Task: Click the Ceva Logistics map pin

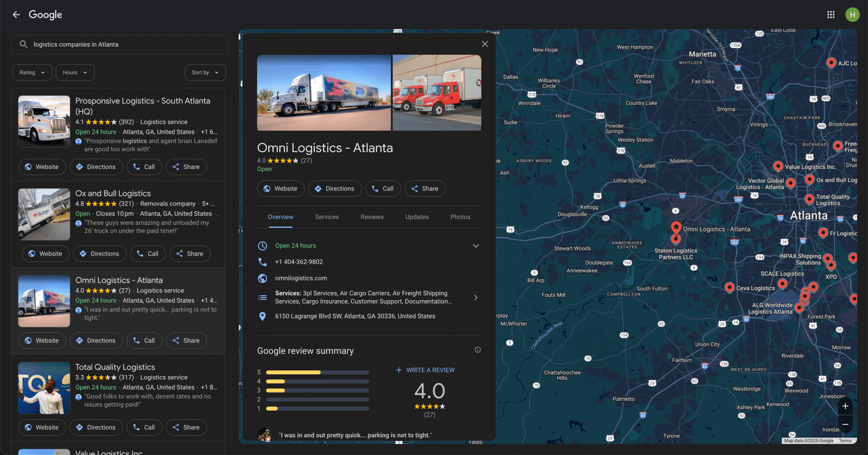Action: point(730,287)
